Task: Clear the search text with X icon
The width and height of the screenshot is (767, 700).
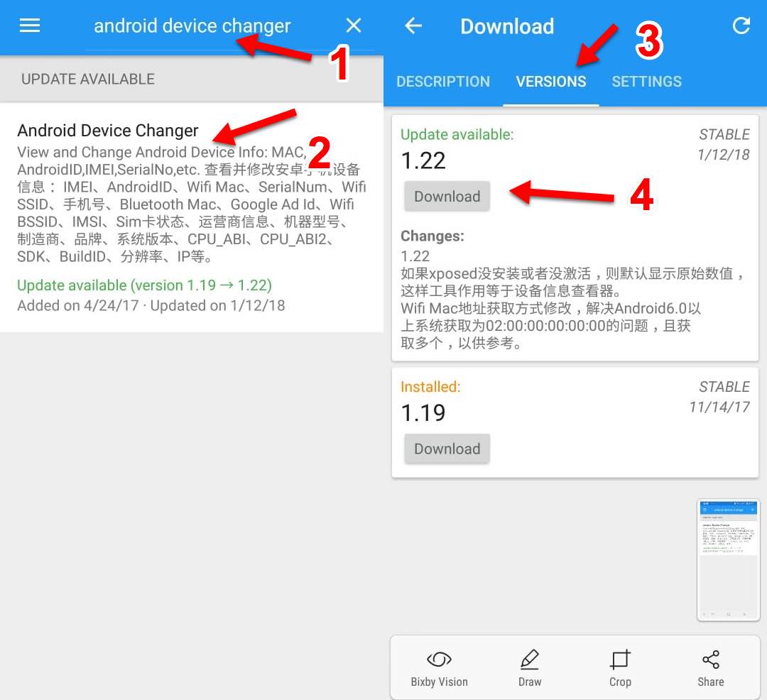Action: [x=354, y=26]
